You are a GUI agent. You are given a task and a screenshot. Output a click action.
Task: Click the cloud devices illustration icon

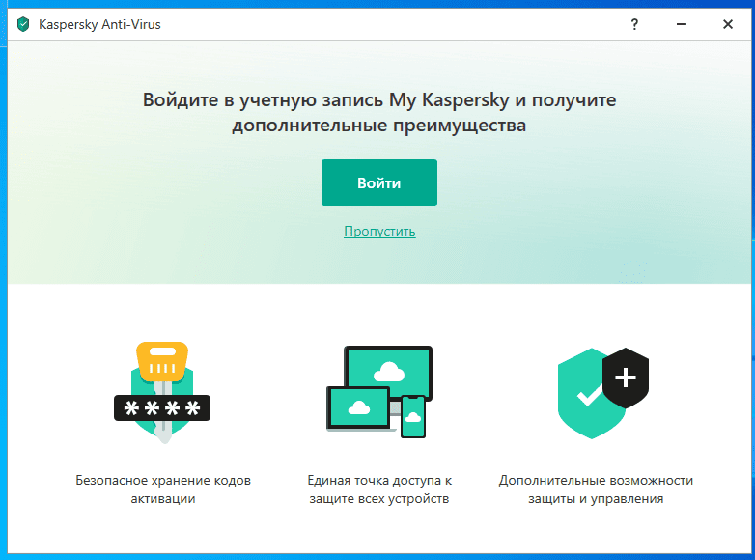[x=379, y=391]
